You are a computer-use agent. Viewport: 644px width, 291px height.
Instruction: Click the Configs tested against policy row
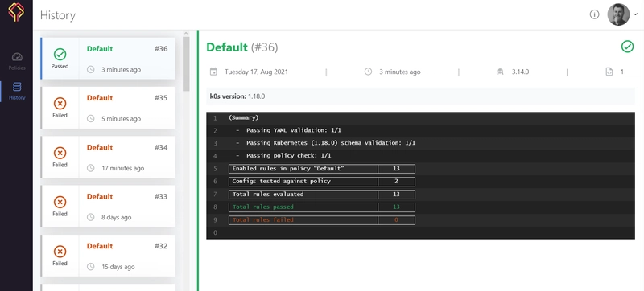[x=321, y=181]
